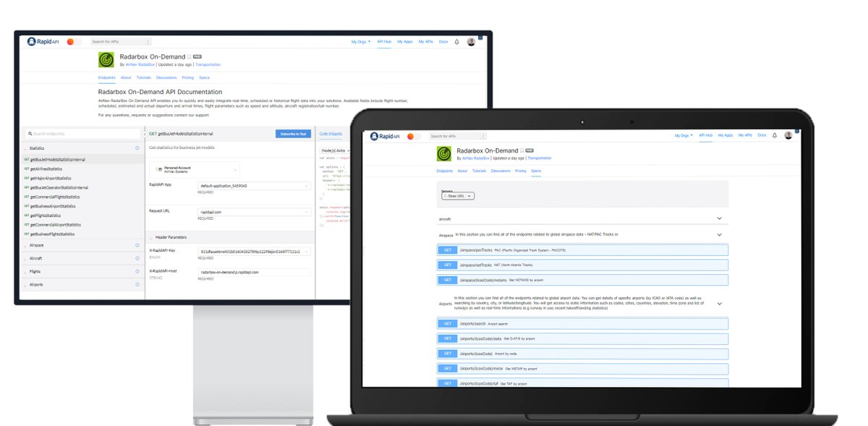The height and width of the screenshot is (426, 868).
Task: Open the RapidAPI App default-application dropdown
Action: click(254, 186)
